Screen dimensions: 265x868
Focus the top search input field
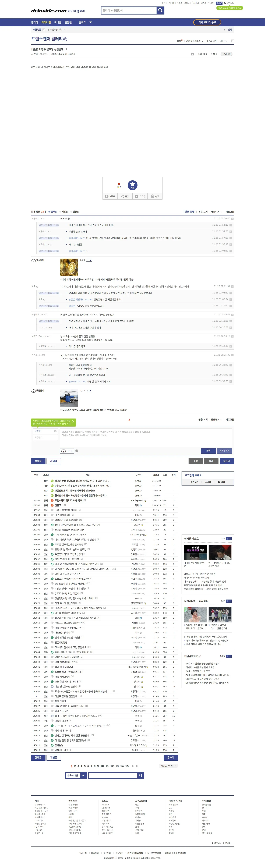click(x=129, y=10)
